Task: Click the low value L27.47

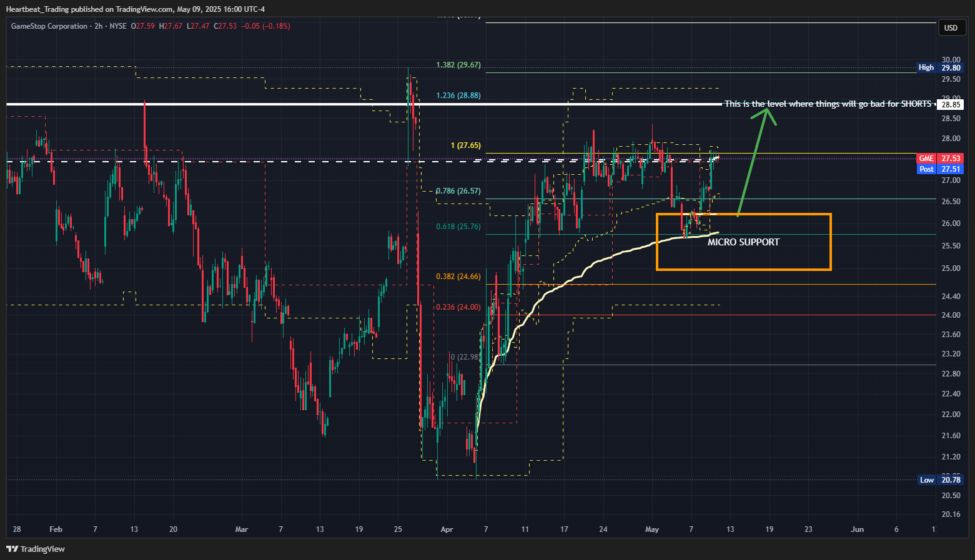Action: pyautogui.click(x=198, y=26)
